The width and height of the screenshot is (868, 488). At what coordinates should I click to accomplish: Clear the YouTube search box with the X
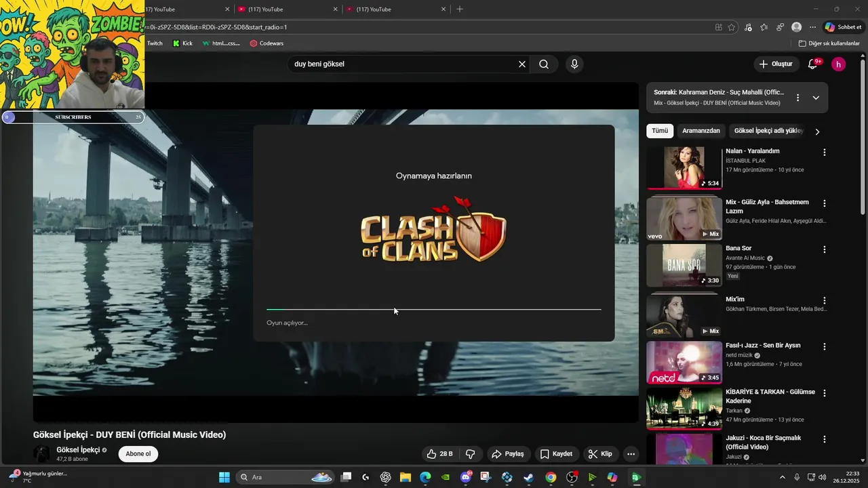(522, 64)
